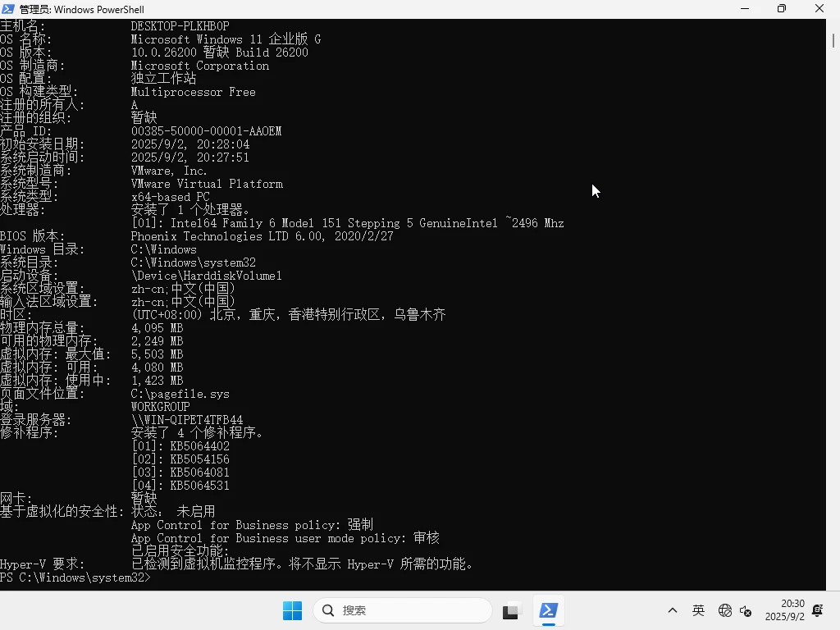840x630 pixels.
Task: Click the muted speaker tray icon
Action: click(746, 612)
